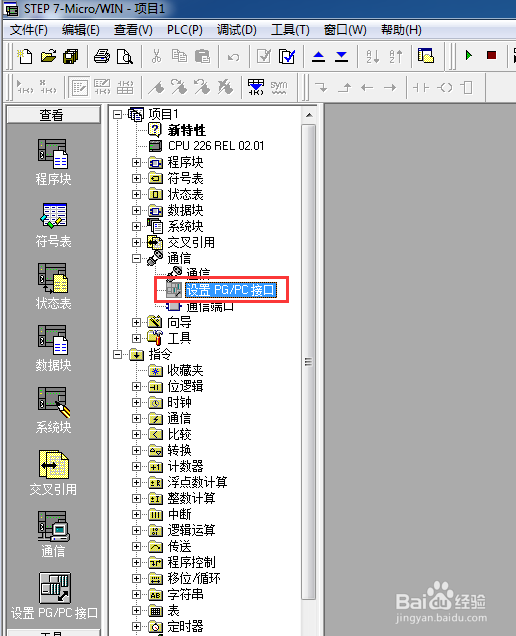516x636 pixels.
Task: Sort descending with Z-A toolbar icon
Action: click(396, 56)
